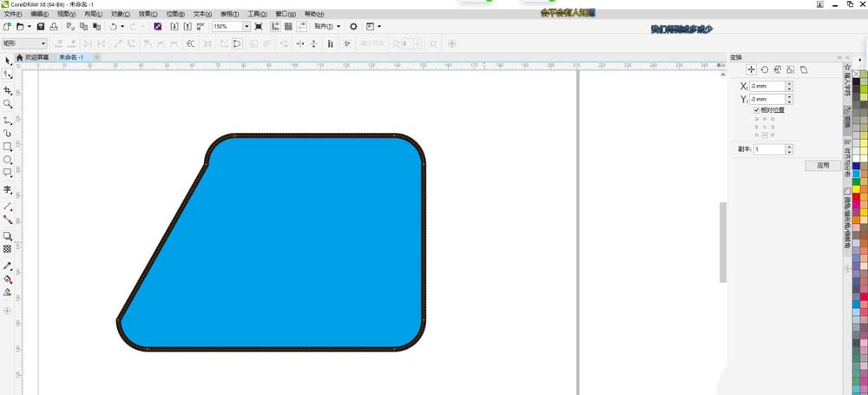Select the Ellipse tool in the toolbox

(8, 160)
